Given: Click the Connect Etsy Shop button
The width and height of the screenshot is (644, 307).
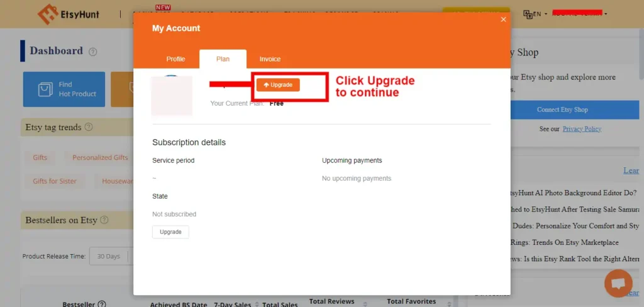Looking at the screenshot, I should [562, 109].
